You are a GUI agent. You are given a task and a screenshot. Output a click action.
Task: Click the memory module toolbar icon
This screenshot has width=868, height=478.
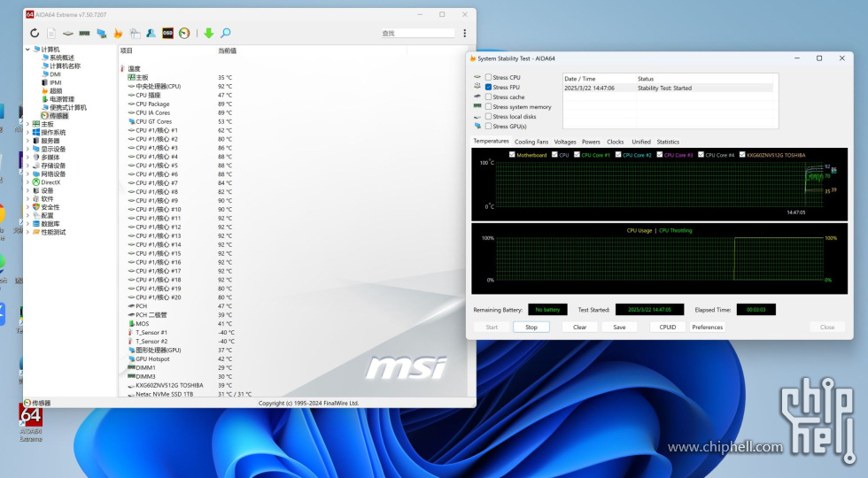click(84, 34)
